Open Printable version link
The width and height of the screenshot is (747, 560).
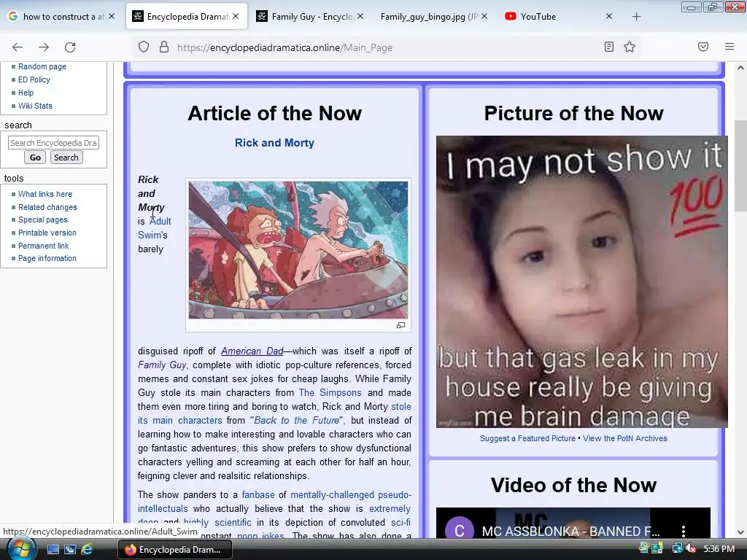tap(47, 233)
